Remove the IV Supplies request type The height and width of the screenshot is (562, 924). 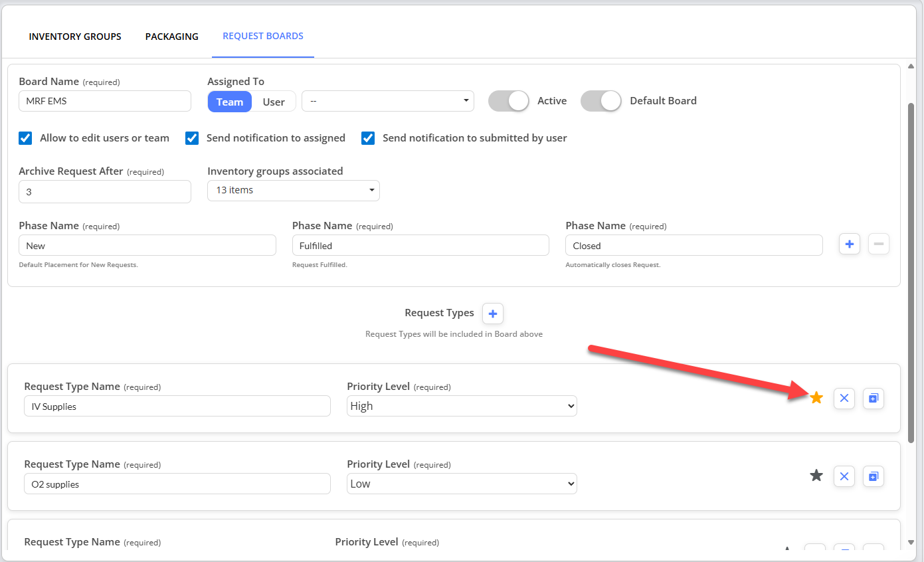tap(844, 398)
